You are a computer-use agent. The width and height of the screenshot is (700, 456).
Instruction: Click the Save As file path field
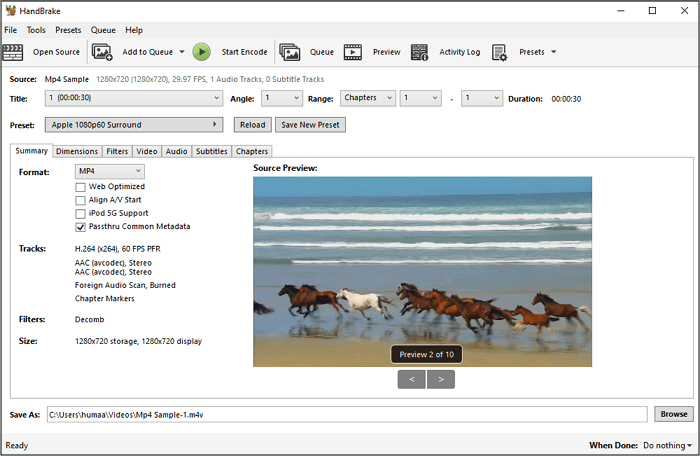tap(346, 414)
